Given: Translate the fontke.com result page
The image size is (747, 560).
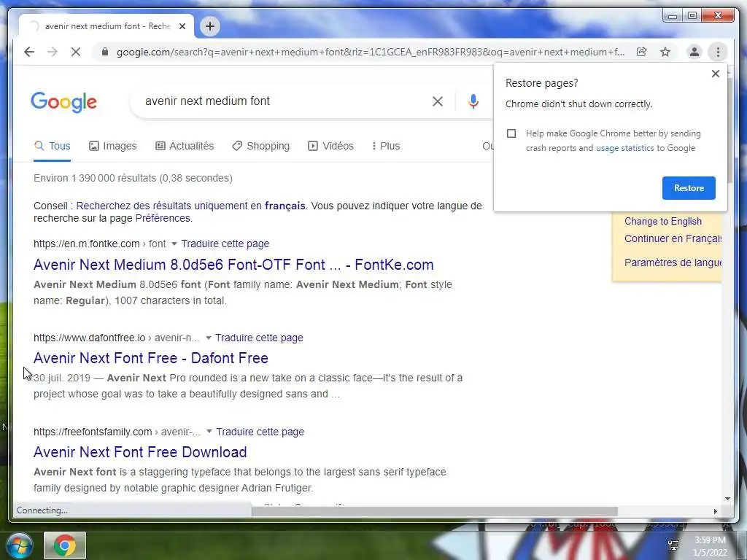Looking at the screenshot, I should click(225, 244).
